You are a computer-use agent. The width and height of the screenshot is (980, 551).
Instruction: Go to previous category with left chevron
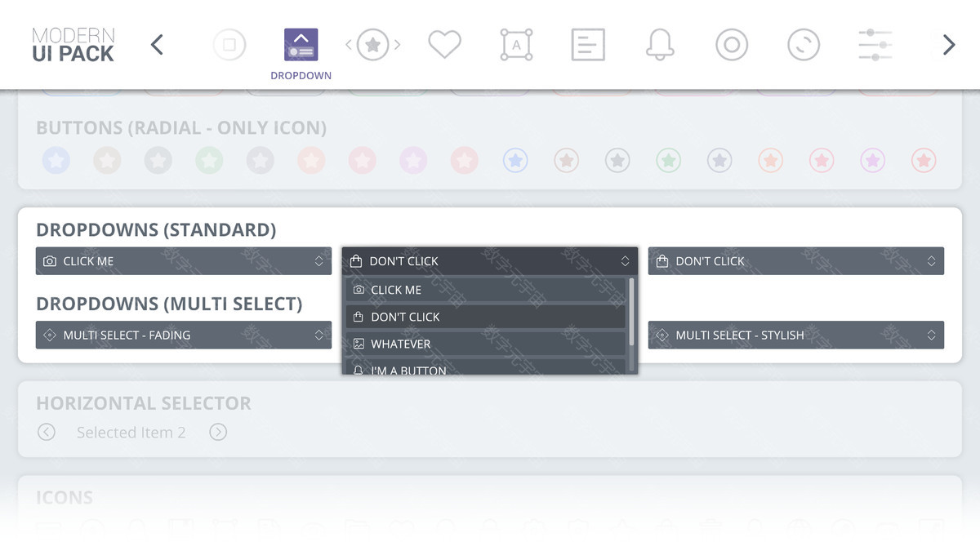coord(157,45)
